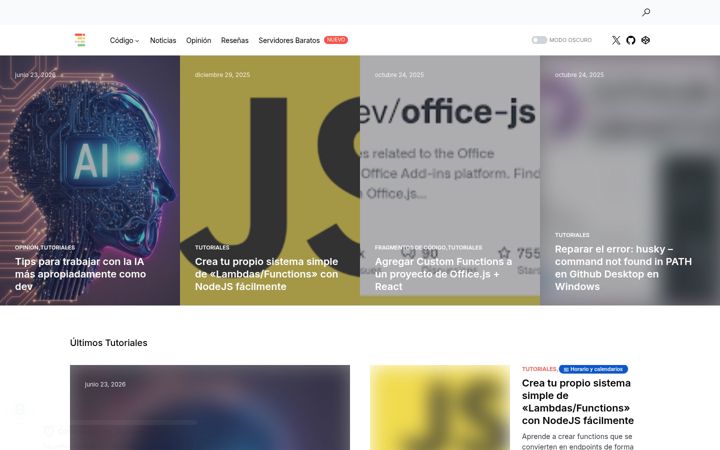Click OPINIÓN,TUTORIALES category on the AI card

tap(45, 248)
